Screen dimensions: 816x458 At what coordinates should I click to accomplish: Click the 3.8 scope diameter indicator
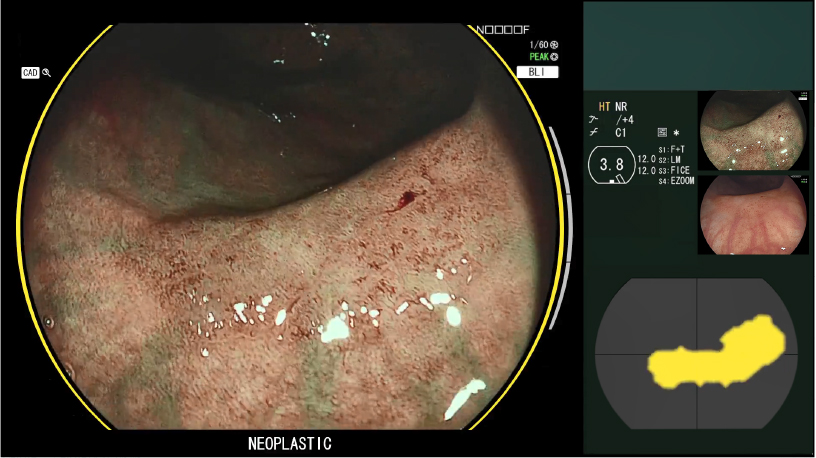pos(611,165)
